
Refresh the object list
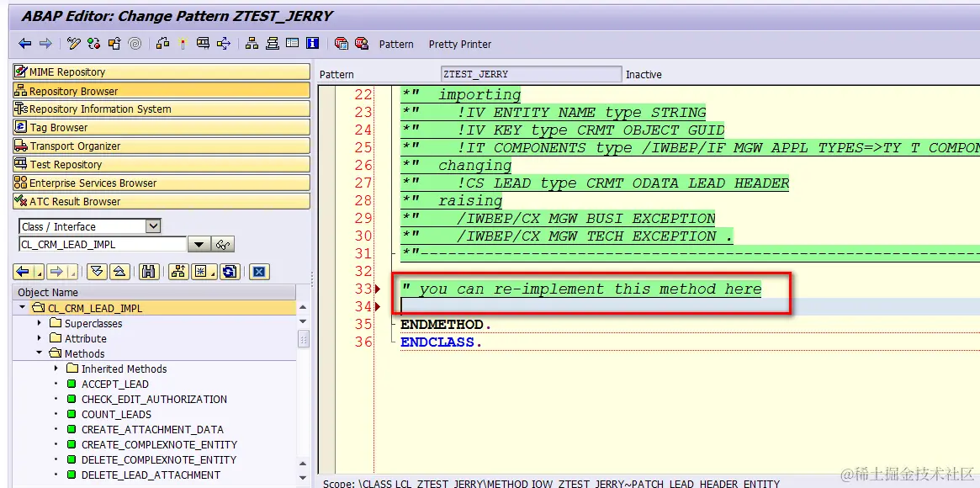pos(230,272)
